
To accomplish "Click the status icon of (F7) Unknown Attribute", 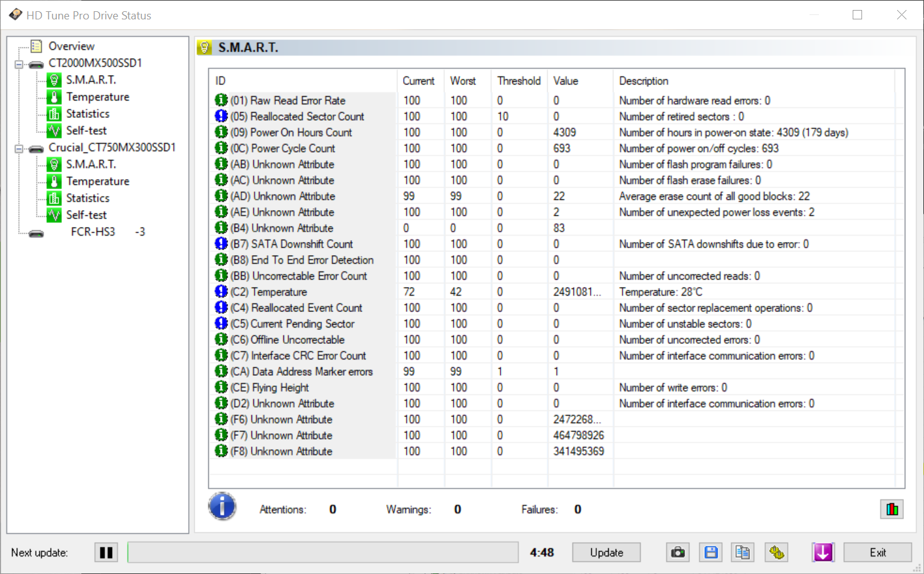I will pyautogui.click(x=221, y=435).
